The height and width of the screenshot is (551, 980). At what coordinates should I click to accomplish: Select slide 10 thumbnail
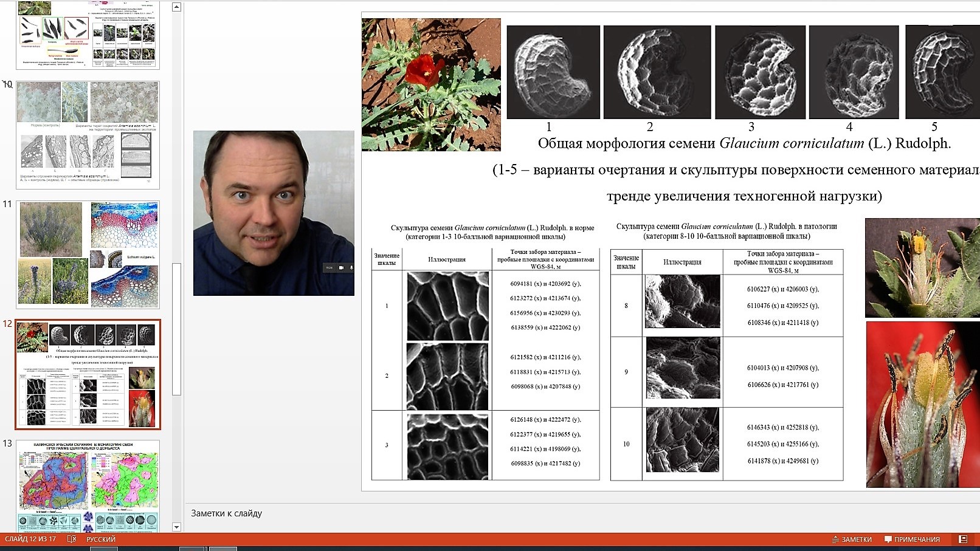click(88, 135)
